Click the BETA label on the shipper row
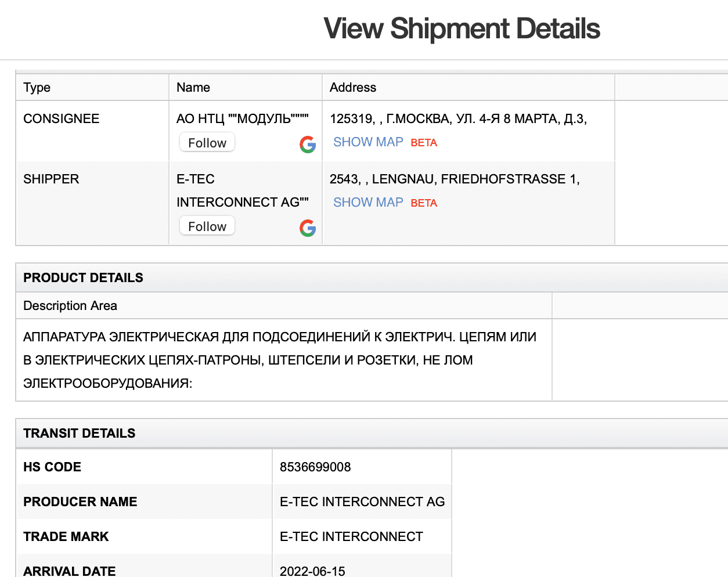Screen dimensions: 728x577 (x=424, y=203)
